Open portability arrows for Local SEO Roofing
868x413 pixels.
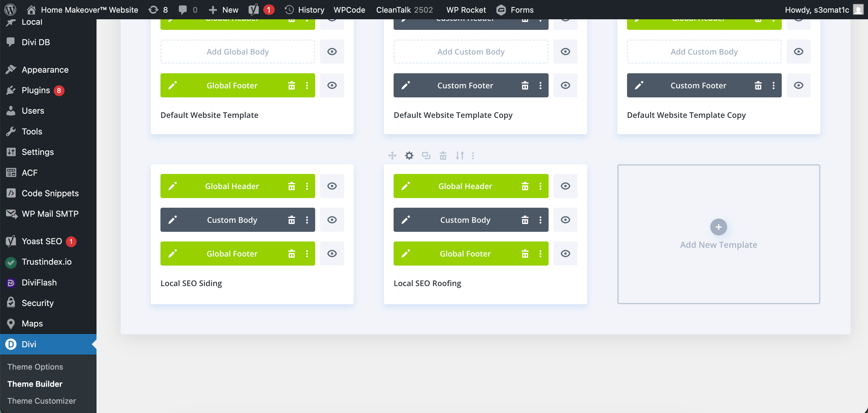460,156
